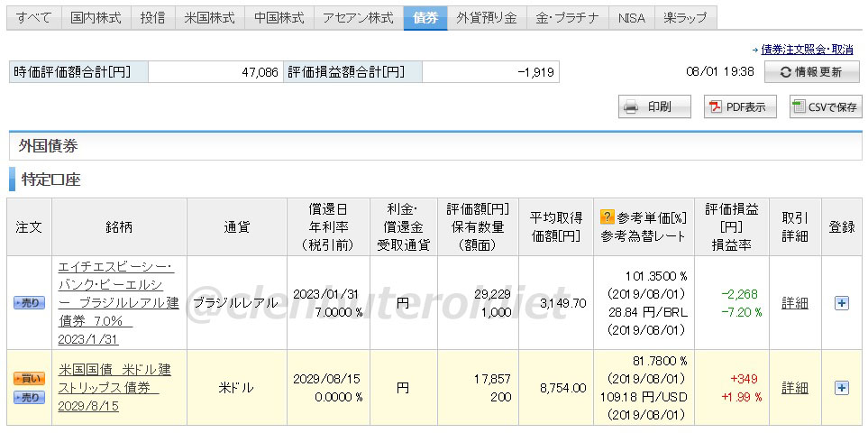Click the 3,149.70 average cost cell
Image resolution: width=868 pixels, height=433 pixels.
(555, 303)
